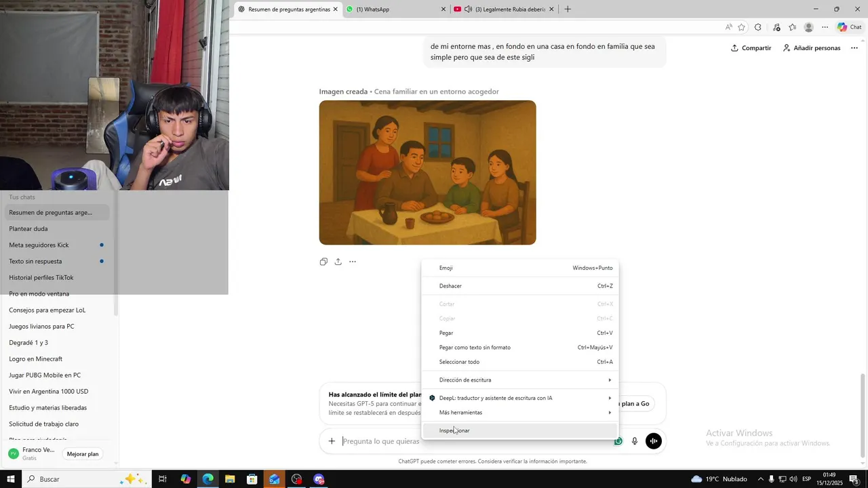Choose Pegar in context menu
The width and height of the screenshot is (868, 488).
[520, 333]
